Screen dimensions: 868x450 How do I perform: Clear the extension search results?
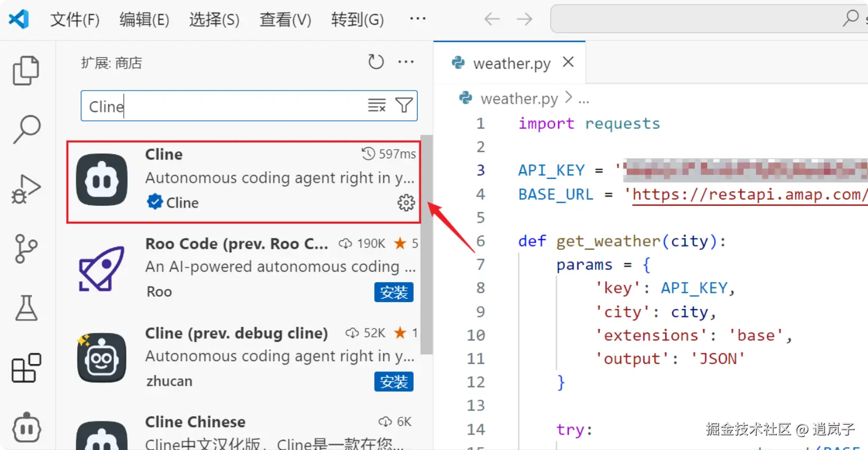point(376,105)
